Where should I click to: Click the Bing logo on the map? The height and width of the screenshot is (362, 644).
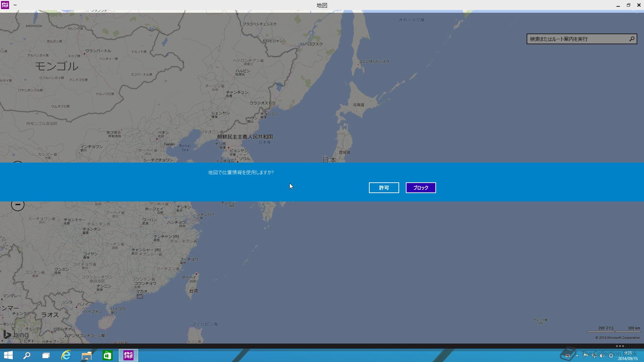pyautogui.click(x=16, y=335)
